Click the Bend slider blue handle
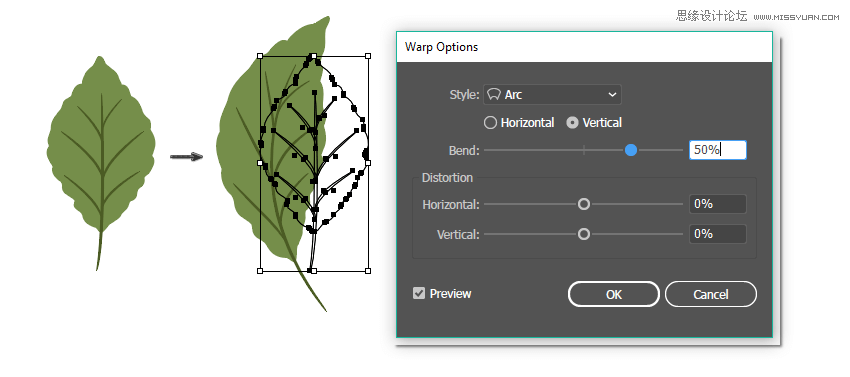The image size is (850, 377). click(630, 150)
